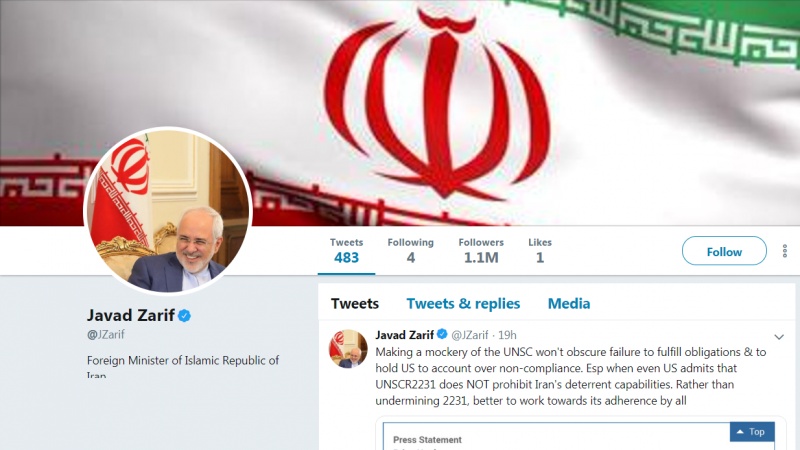This screenshot has width=800, height=450.
Task: Follow the Javad Zarif account
Action: click(x=724, y=251)
